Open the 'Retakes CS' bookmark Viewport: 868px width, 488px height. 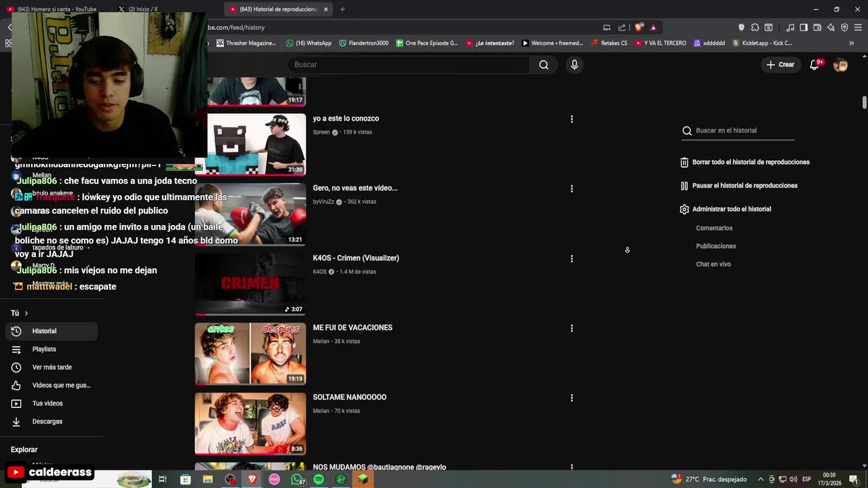[x=609, y=43]
